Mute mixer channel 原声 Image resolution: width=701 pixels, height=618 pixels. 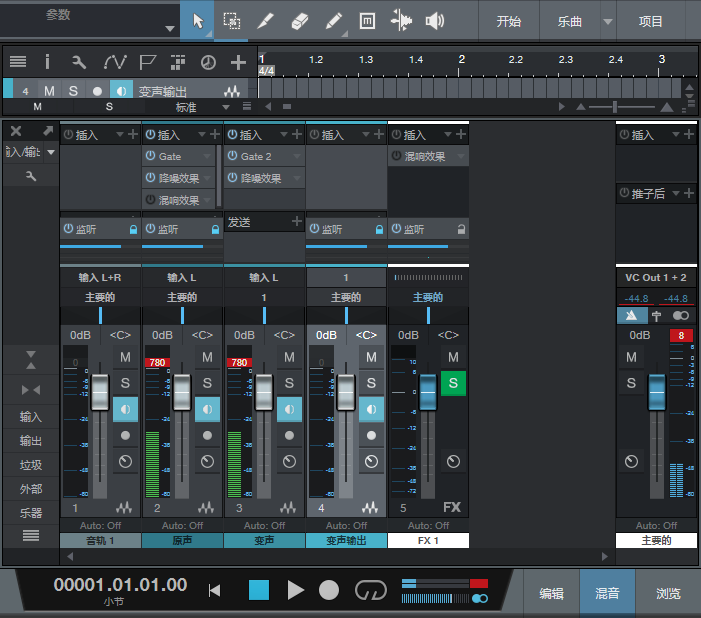point(207,357)
